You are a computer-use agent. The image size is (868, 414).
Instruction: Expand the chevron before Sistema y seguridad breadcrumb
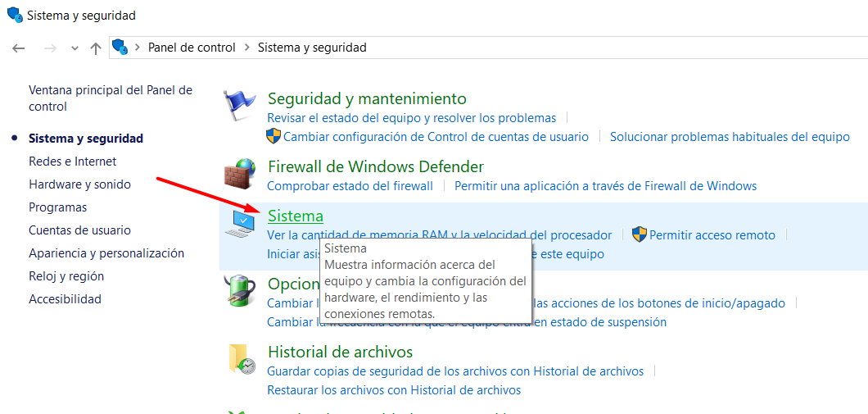coord(247,48)
